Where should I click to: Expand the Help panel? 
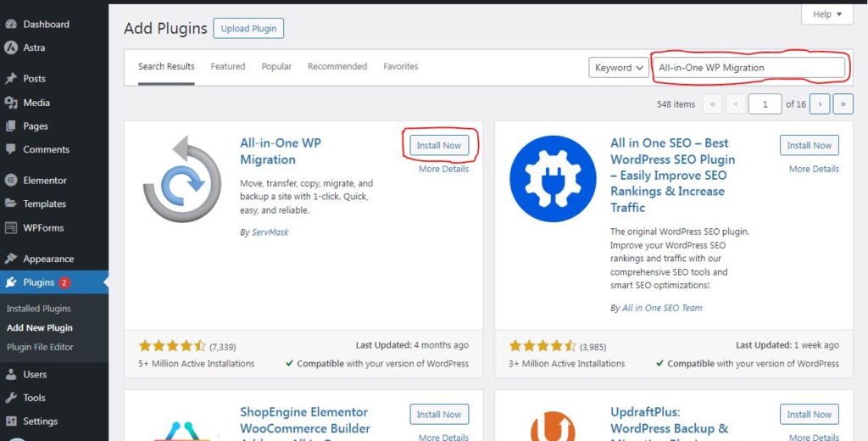coord(827,14)
